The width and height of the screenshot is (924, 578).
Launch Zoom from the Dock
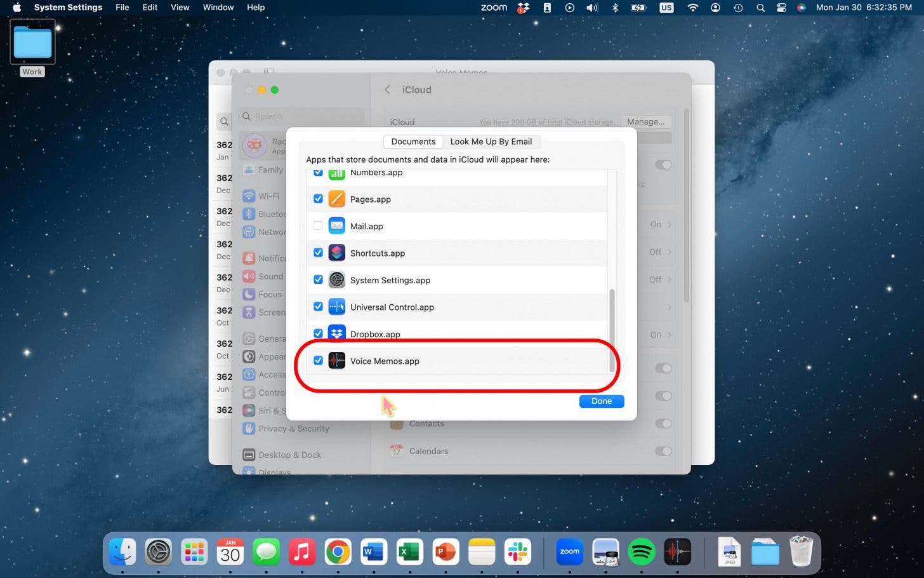569,552
